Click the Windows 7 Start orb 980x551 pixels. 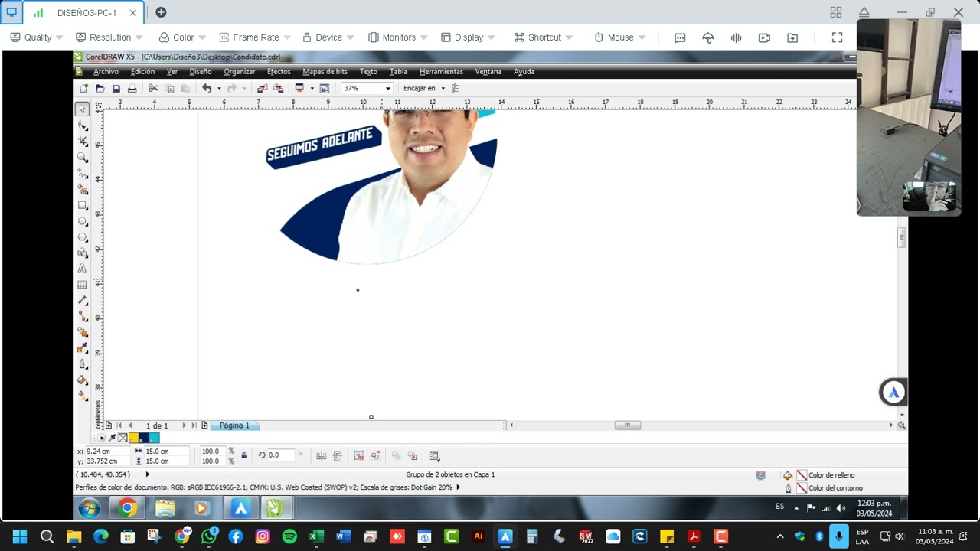tap(89, 508)
